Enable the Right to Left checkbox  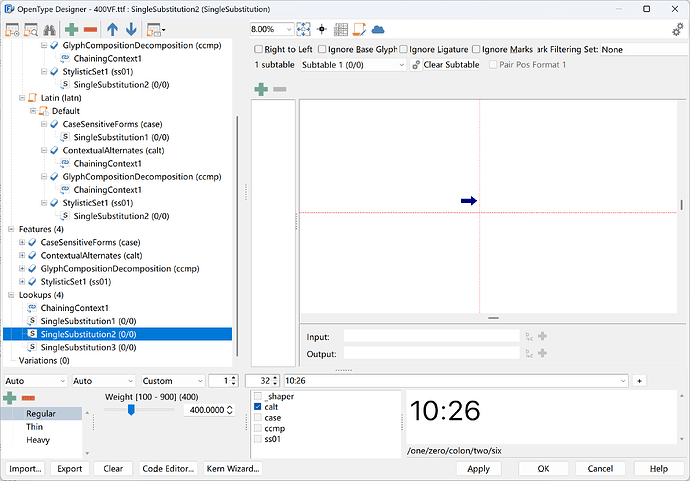click(259, 49)
